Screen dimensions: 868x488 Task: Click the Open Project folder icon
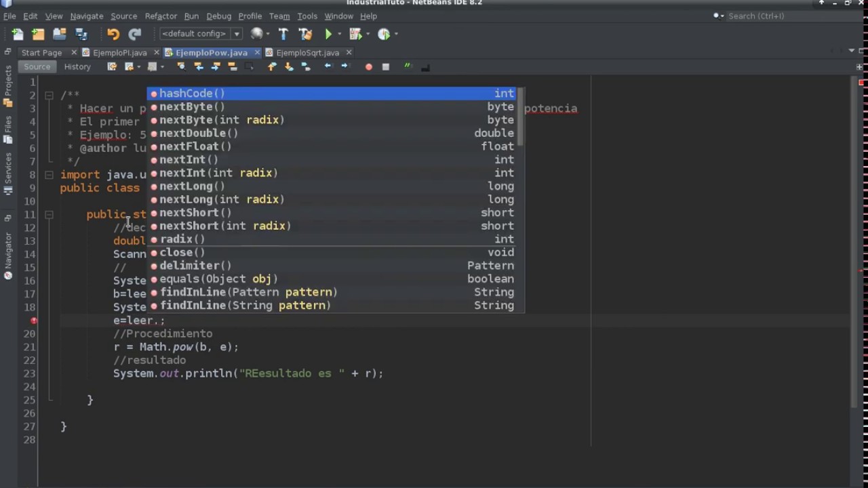coord(60,34)
